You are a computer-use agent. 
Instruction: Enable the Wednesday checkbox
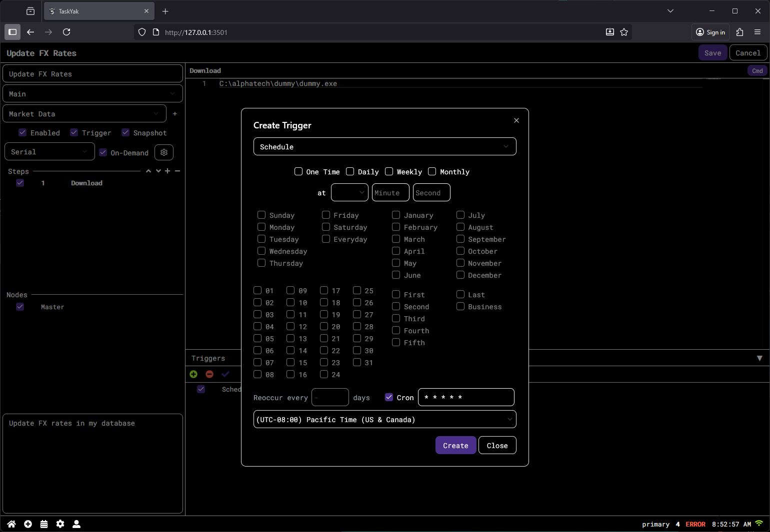click(261, 251)
